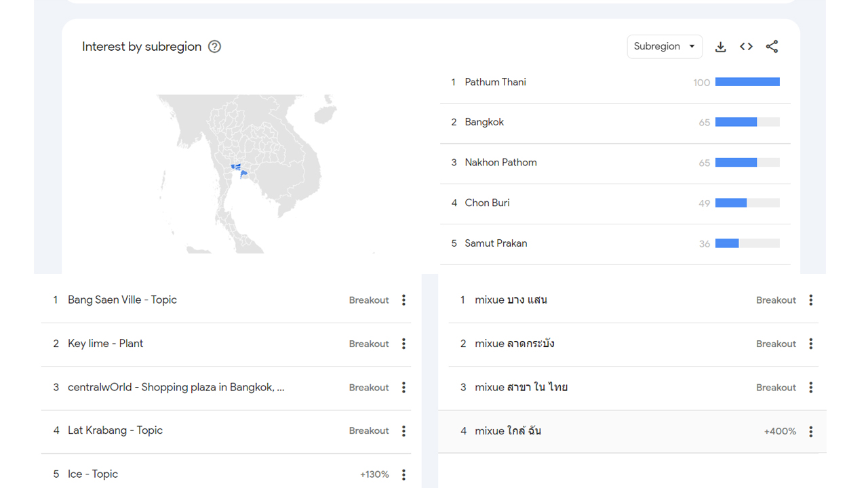Screen dimensions: 868x488
Task: Click the highlighted region on Thailand map
Action: tap(236, 167)
